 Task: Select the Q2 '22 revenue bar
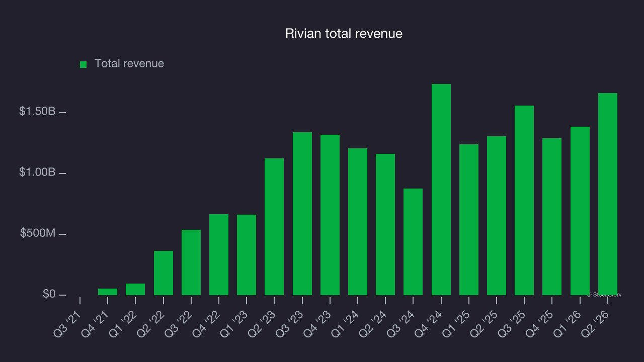point(164,273)
